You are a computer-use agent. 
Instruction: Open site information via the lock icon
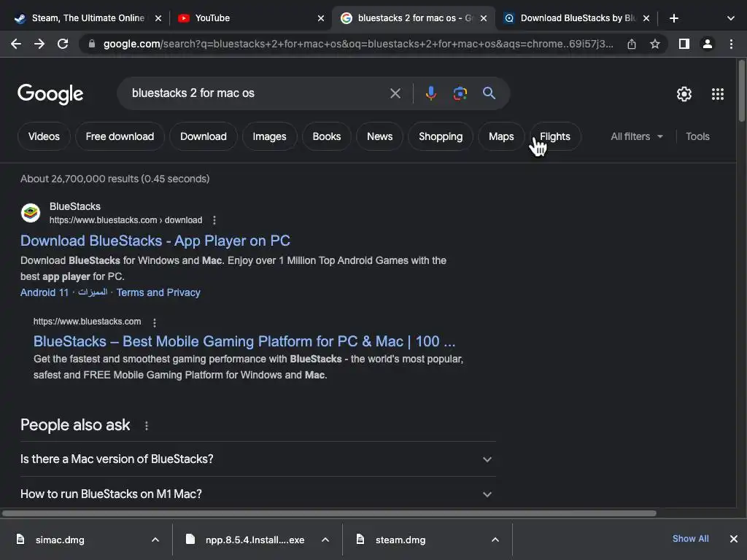[x=92, y=44]
